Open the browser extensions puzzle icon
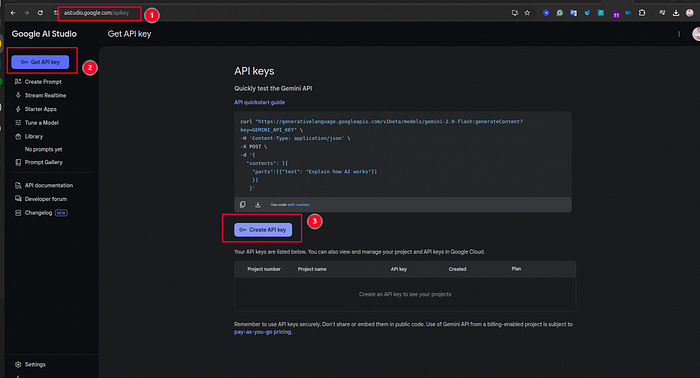Screen dimensions: 700x378 coord(642,13)
